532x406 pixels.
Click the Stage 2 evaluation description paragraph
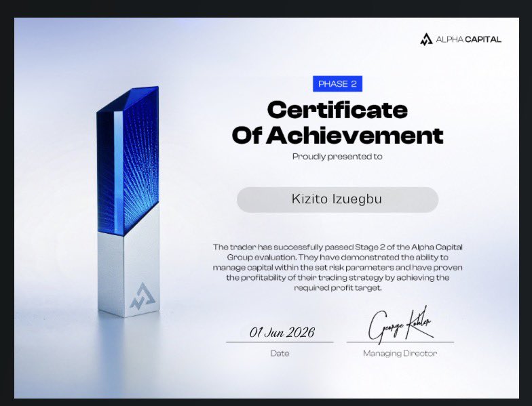click(338, 267)
